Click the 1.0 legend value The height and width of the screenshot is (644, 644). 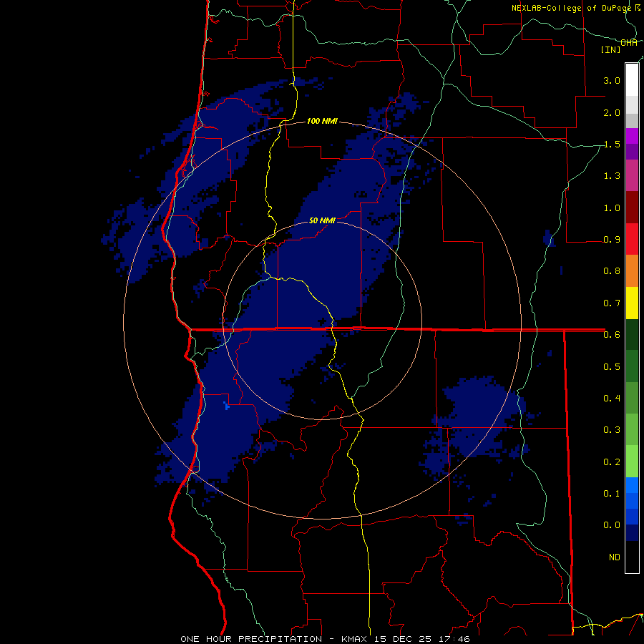click(x=612, y=208)
